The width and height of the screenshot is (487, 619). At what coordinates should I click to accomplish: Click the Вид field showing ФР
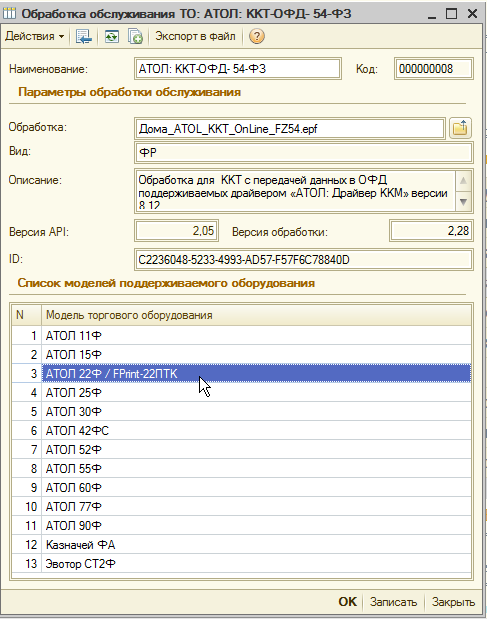coord(303,152)
